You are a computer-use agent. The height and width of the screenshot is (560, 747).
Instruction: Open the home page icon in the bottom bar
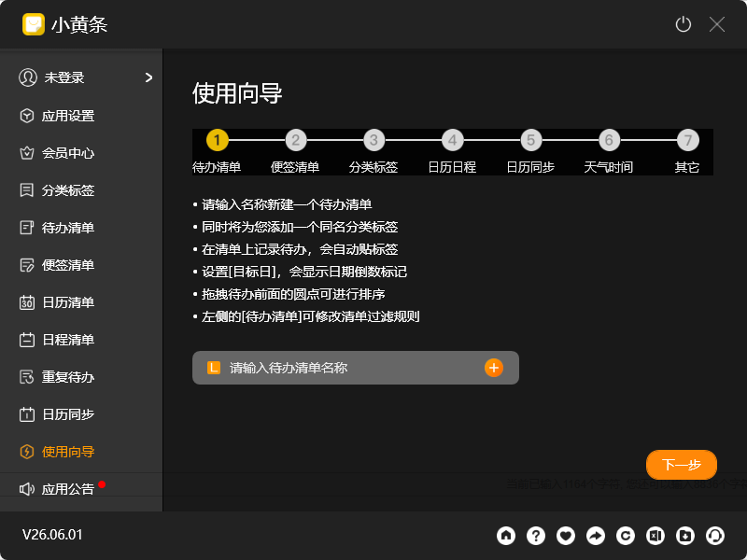[506, 535]
